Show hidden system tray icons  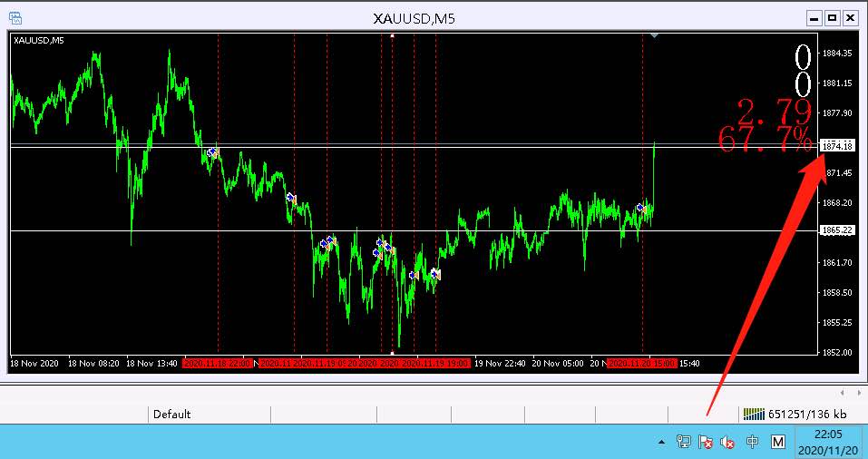point(661,442)
